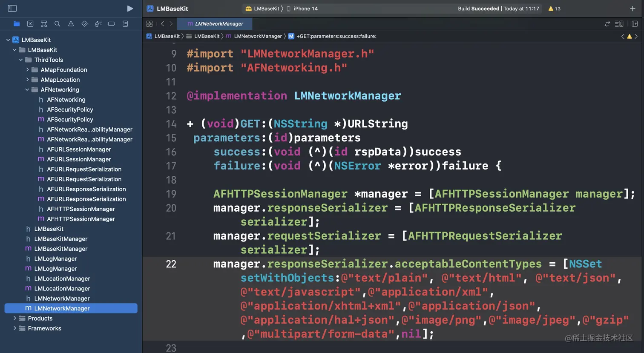
Task: Run the build with the play button
Action: (x=130, y=9)
